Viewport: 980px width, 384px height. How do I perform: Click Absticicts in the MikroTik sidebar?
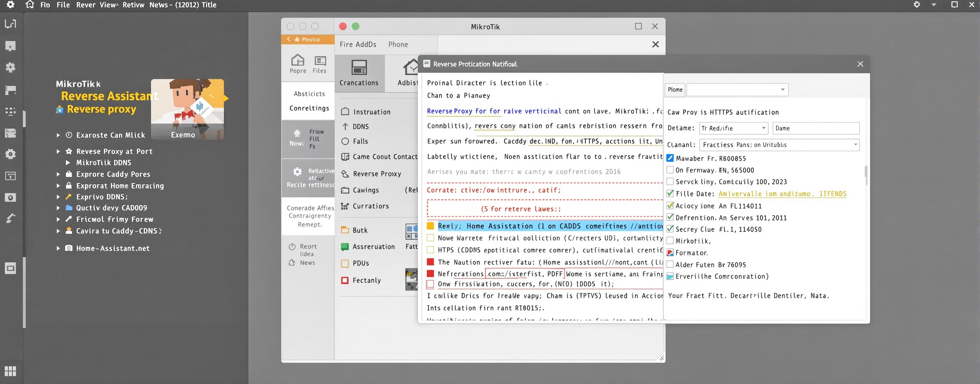pyautogui.click(x=309, y=94)
